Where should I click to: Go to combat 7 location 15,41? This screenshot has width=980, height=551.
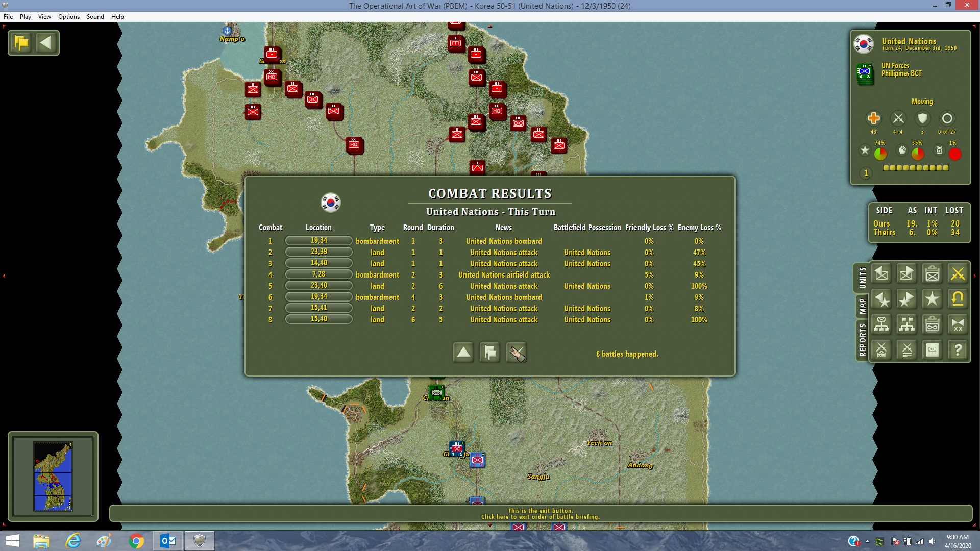point(319,308)
